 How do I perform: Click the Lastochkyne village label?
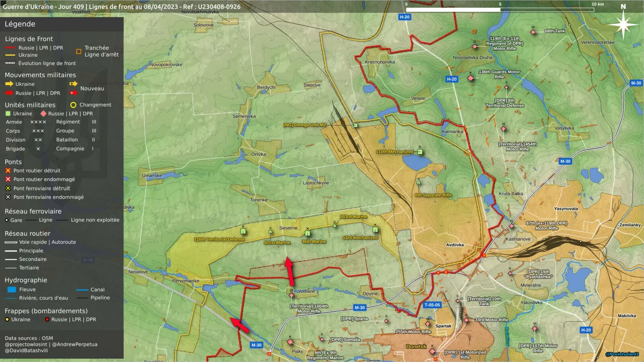(316, 183)
